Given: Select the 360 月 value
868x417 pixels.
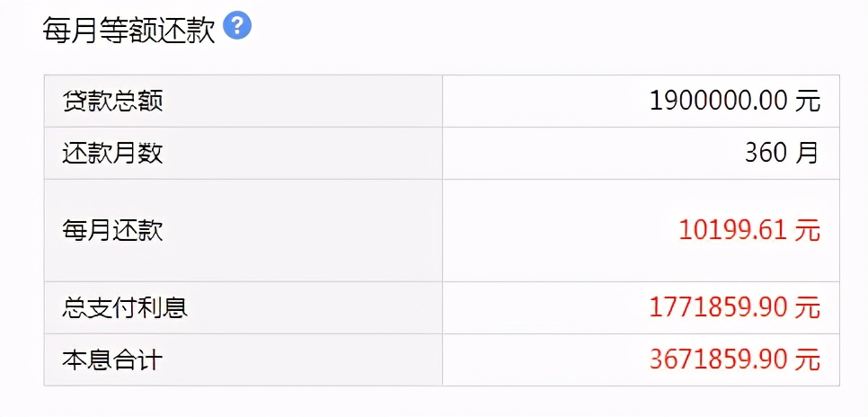Looking at the screenshot, I should point(782,154).
